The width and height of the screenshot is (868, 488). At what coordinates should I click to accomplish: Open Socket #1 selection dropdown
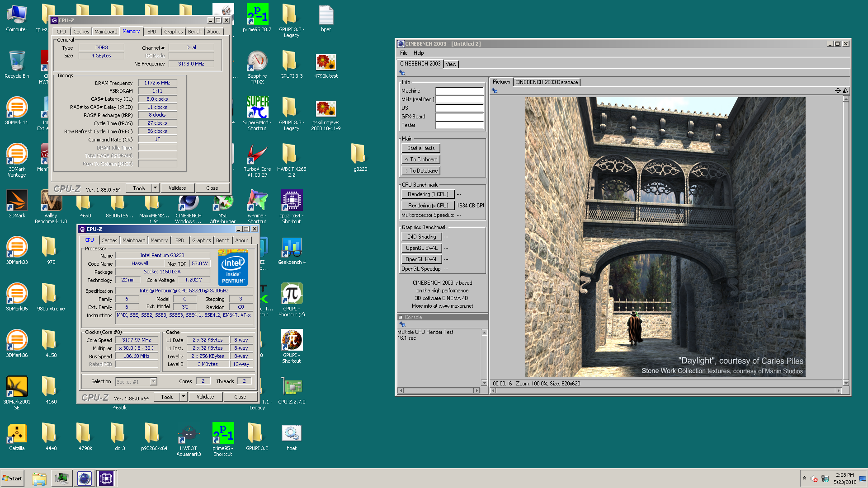click(x=136, y=382)
